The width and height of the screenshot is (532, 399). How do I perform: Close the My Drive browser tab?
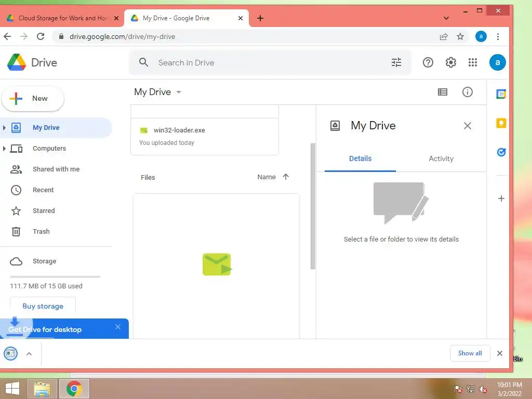tap(241, 18)
